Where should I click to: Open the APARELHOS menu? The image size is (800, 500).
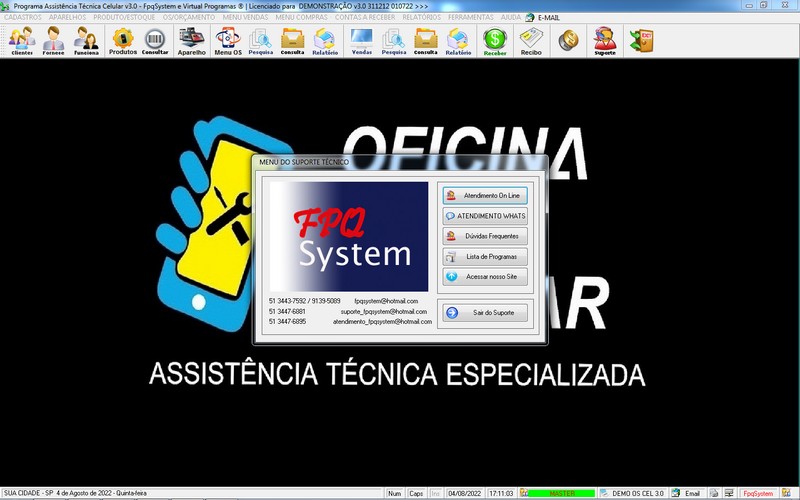67,17
